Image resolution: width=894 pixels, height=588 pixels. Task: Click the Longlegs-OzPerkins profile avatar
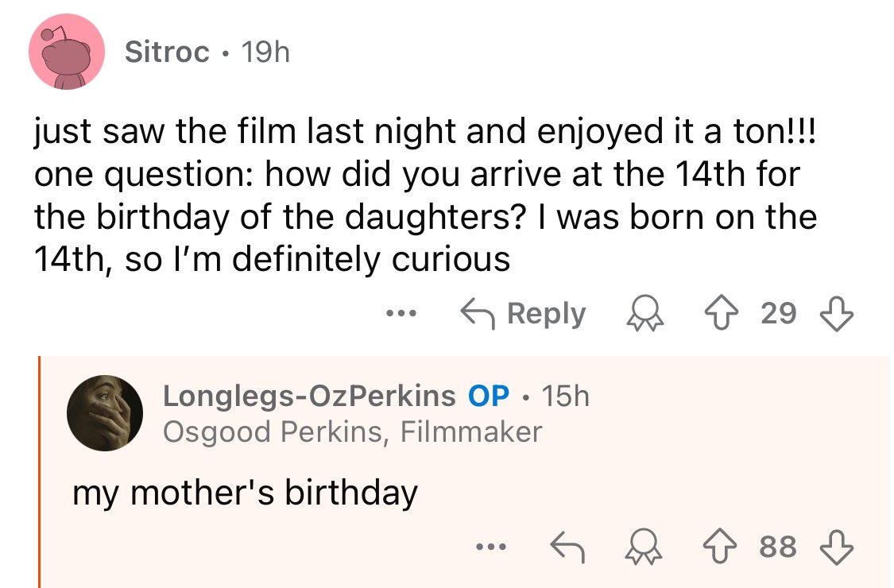(x=105, y=413)
